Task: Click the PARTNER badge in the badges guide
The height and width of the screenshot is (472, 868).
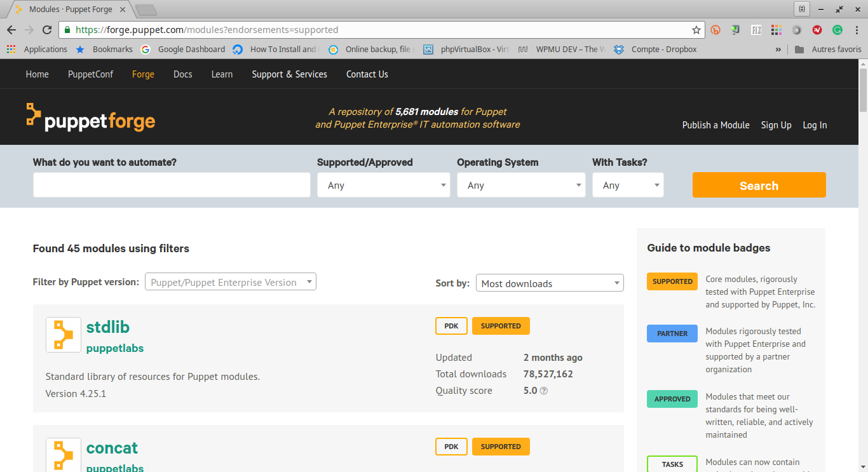Action: pos(672,334)
